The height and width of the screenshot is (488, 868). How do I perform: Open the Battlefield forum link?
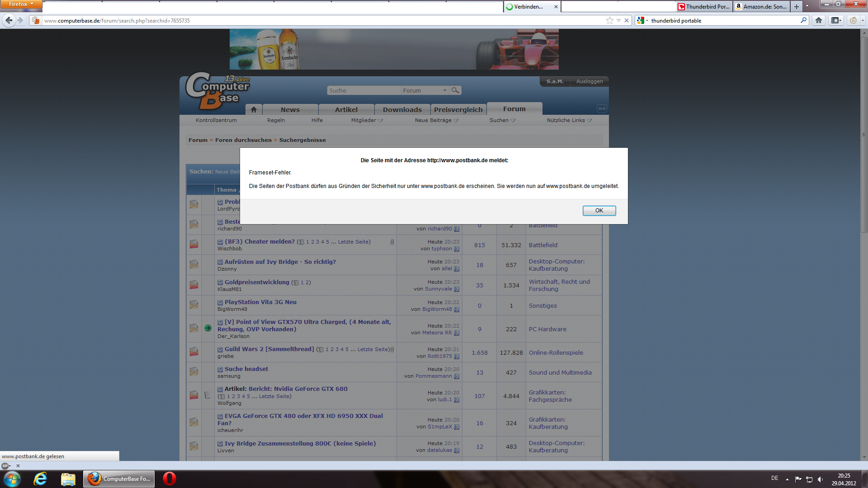tap(542, 245)
